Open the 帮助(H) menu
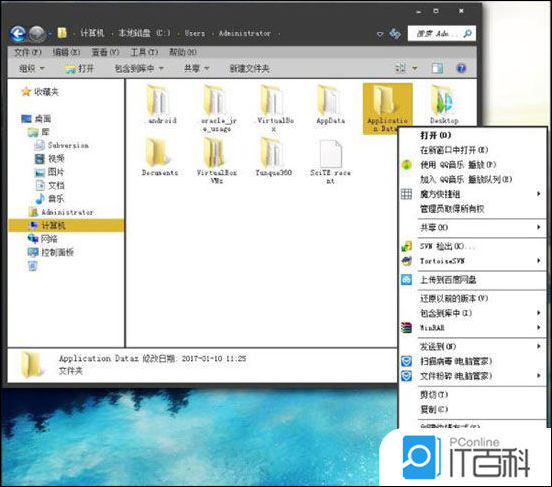The height and width of the screenshot is (487, 552). [182, 52]
